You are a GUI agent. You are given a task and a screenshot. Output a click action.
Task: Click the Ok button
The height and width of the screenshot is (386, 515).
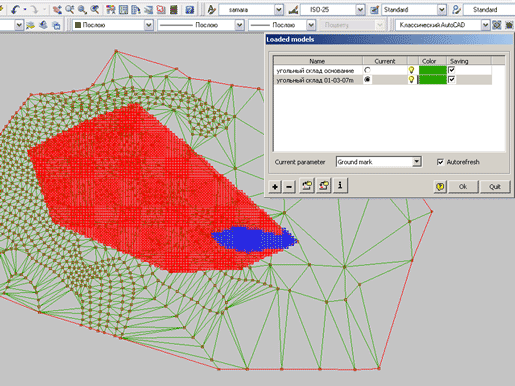pyautogui.click(x=463, y=186)
